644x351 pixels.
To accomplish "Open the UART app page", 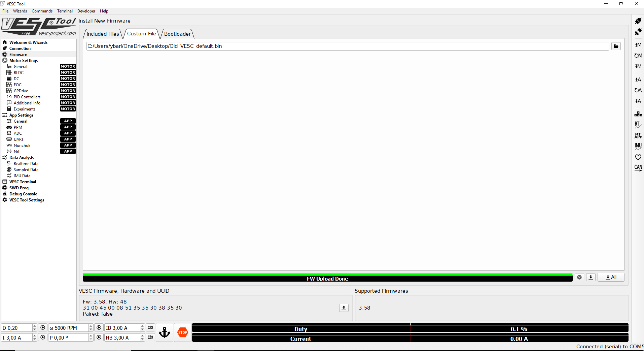I will coord(39,139).
